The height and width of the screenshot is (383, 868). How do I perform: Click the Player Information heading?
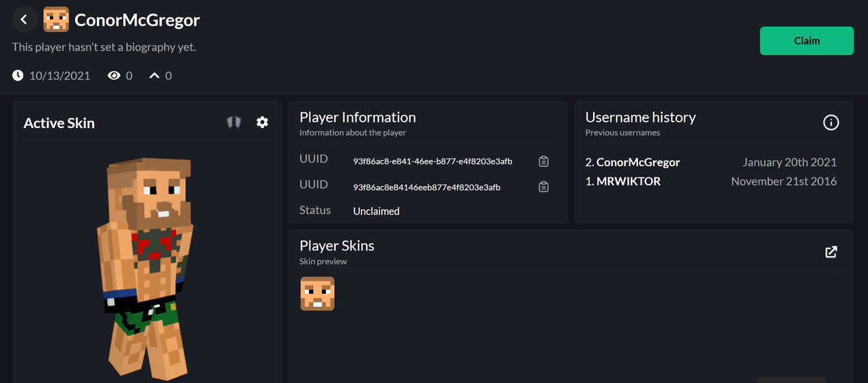357,117
